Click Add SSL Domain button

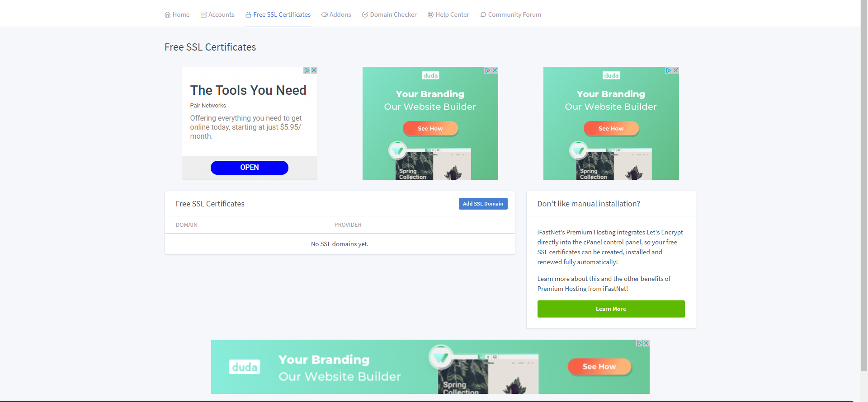point(483,204)
